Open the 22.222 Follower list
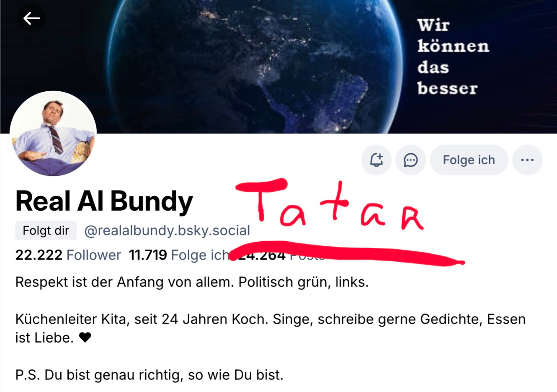The image size is (557, 392). [68, 255]
